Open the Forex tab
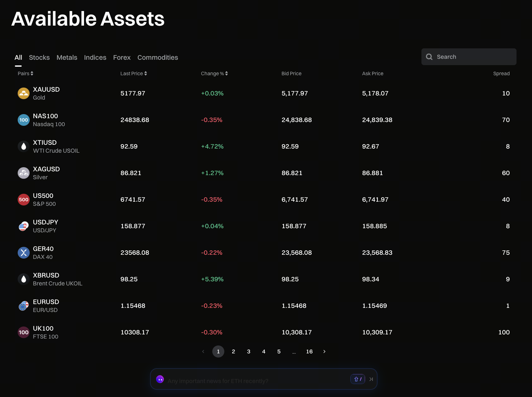 point(122,58)
